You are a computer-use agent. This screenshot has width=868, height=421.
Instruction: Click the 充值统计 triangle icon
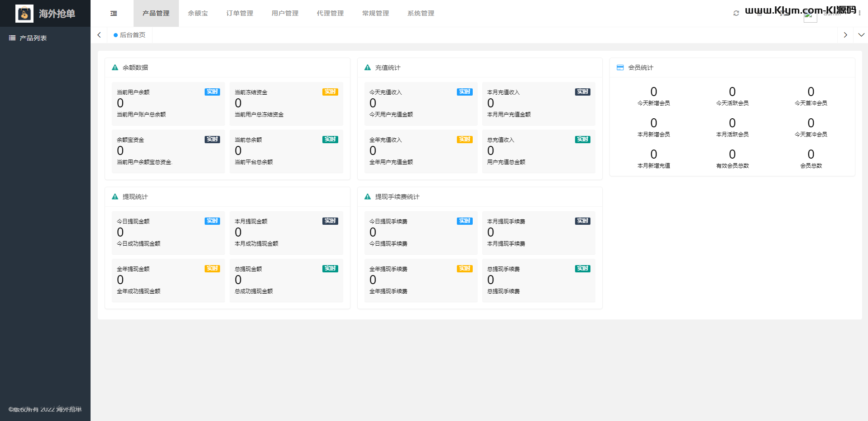tap(368, 68)
